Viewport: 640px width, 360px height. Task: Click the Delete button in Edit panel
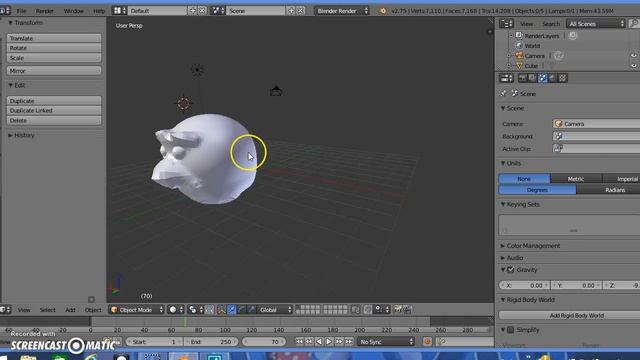tap(54, 120)
